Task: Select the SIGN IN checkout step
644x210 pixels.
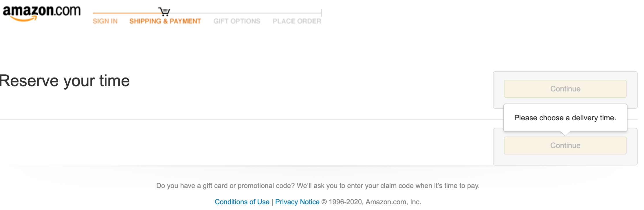Action: tap(105, 21)
